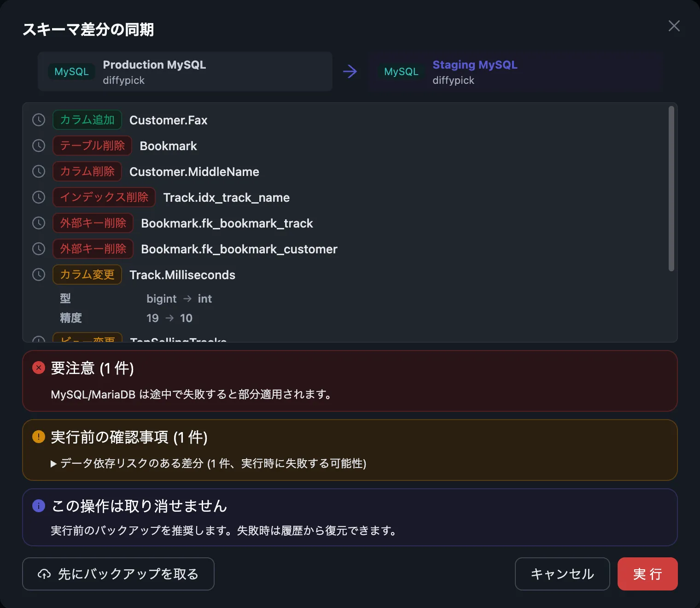The height and width of the screenshot is (608, 700).
Task: Click the 型 label
Action: click(x=65, y=298)
